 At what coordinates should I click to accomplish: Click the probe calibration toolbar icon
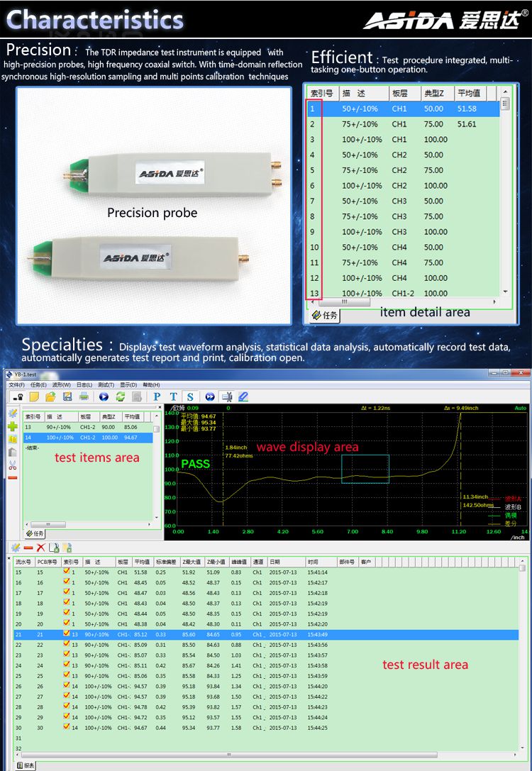[227, 396]
